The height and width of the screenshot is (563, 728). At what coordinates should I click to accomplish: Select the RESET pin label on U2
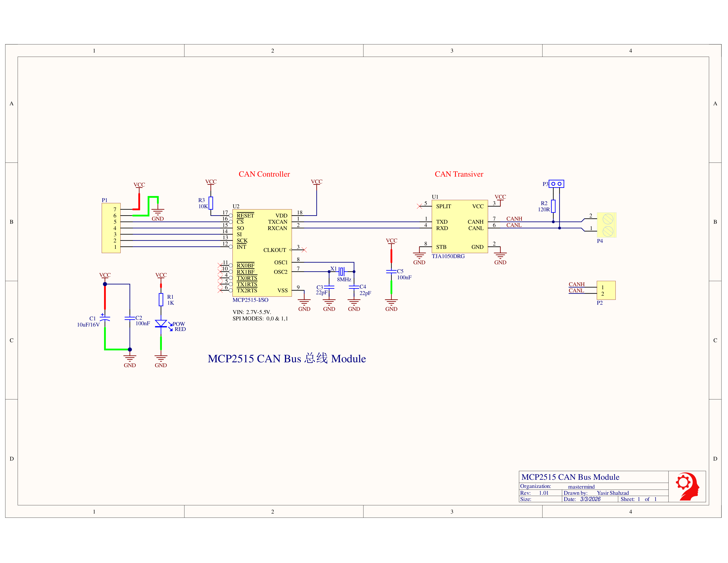click(245, 215)
